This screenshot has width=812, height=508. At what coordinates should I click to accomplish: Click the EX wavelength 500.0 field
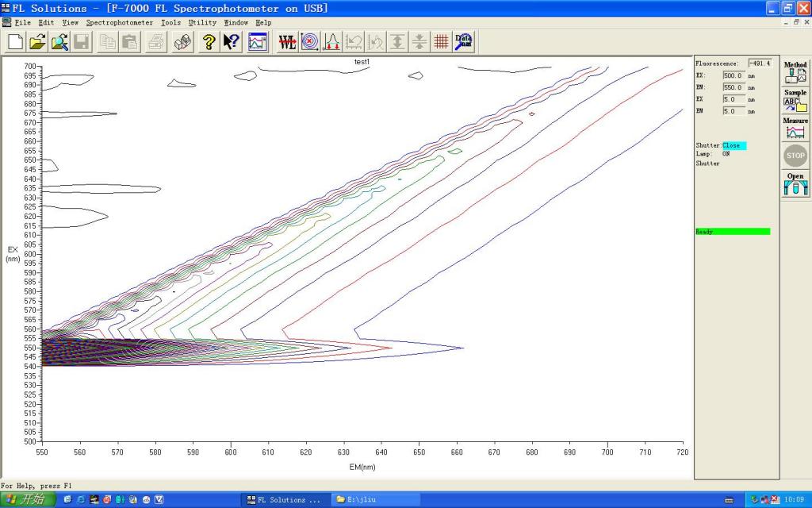pos(733,75)
